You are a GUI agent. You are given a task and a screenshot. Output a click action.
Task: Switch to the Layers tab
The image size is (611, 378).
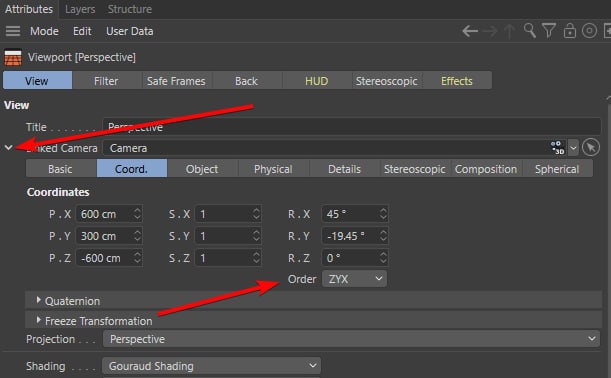[80, 9]
